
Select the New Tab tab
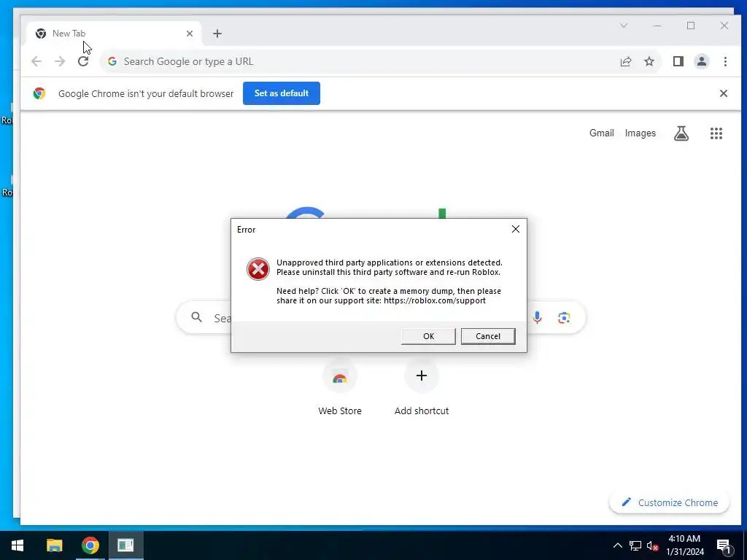click(115, 34)
